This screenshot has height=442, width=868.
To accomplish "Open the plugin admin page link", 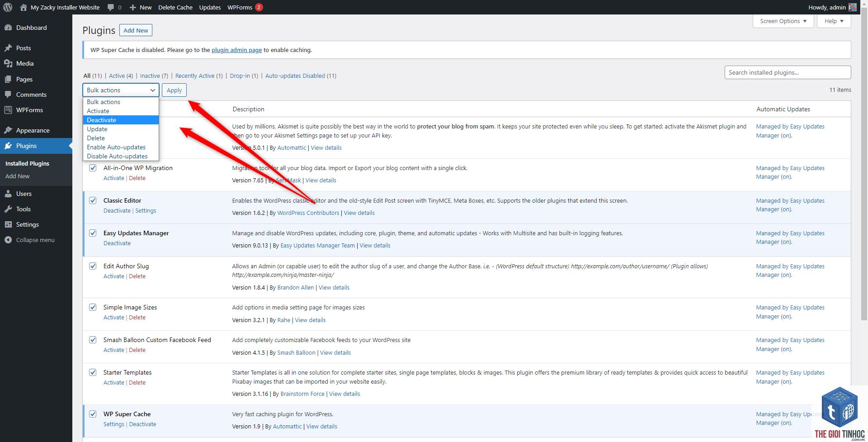I will coord(236,50).
